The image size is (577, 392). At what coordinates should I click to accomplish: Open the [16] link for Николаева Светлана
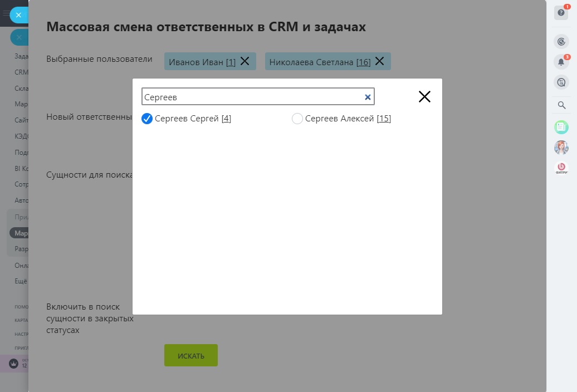click(x=363, y=62)
